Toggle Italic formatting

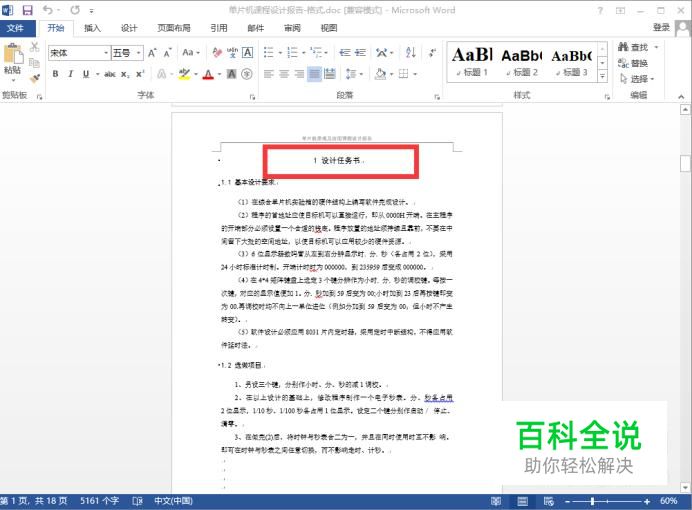(71, 74)
